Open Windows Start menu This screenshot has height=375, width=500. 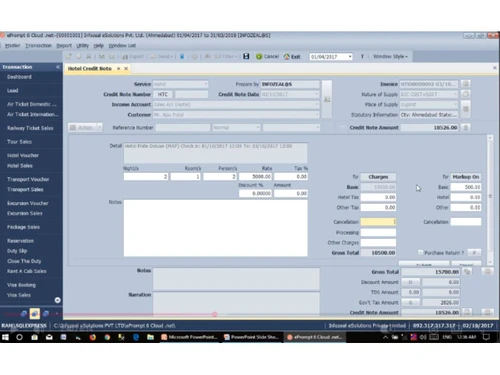point(5,337)
